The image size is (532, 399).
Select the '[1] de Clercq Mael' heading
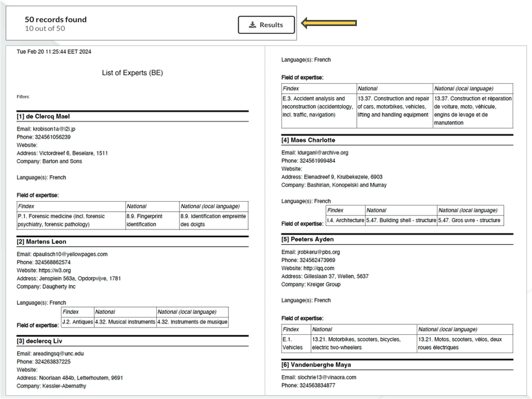[x=43, y=116]
